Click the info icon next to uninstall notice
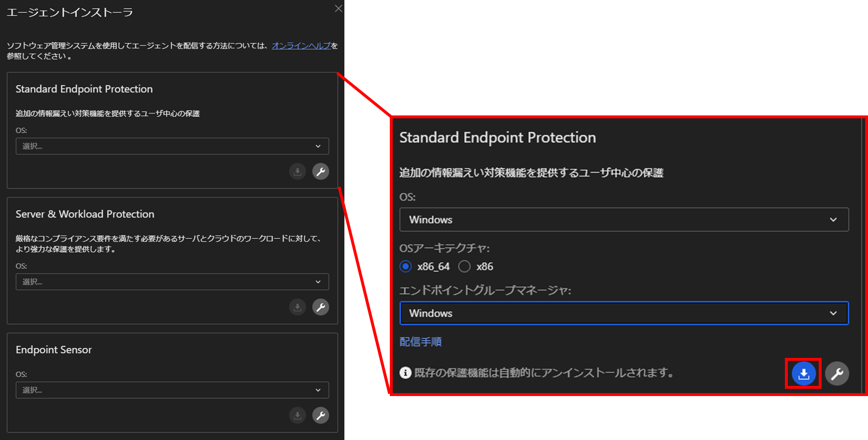Image resolution: width=868 pixels, height=440 pixels. tap(405, 373)
